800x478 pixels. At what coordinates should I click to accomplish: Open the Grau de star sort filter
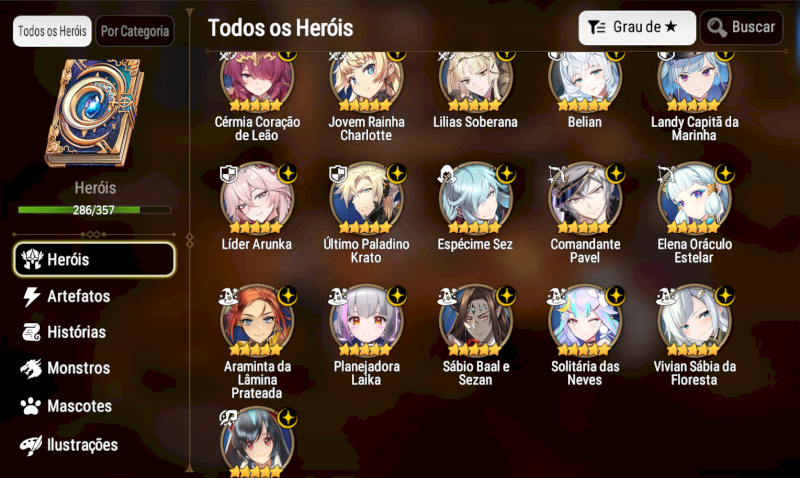pos(637,28)
